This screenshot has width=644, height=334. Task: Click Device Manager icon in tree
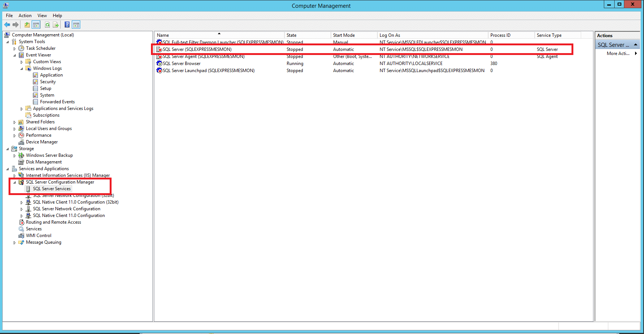point(22,142)
